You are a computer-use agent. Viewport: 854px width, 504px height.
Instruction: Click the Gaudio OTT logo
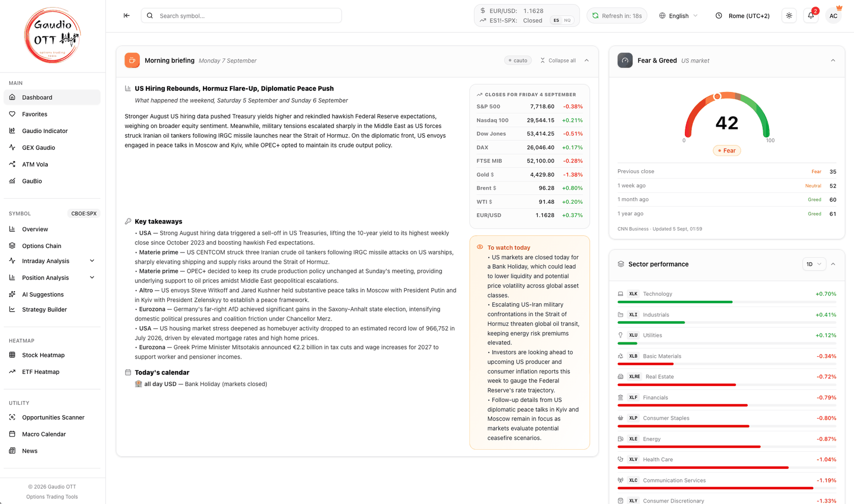point(52,36)
